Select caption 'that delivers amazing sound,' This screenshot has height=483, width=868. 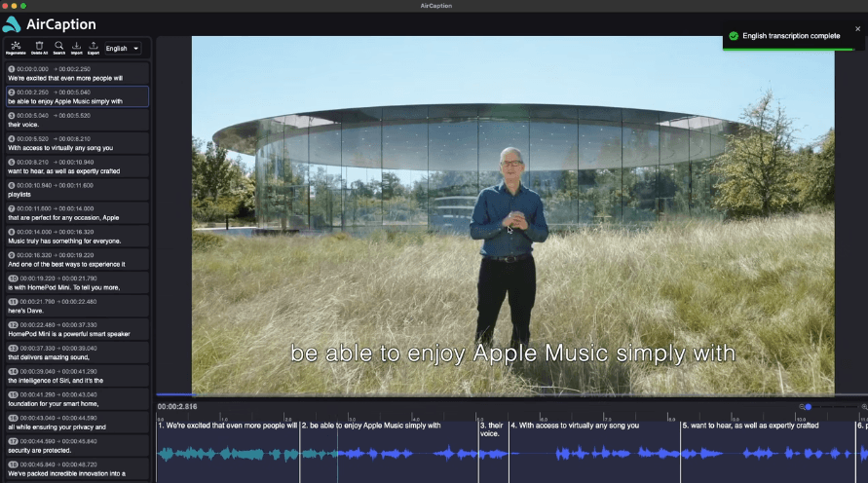(78, 353)
